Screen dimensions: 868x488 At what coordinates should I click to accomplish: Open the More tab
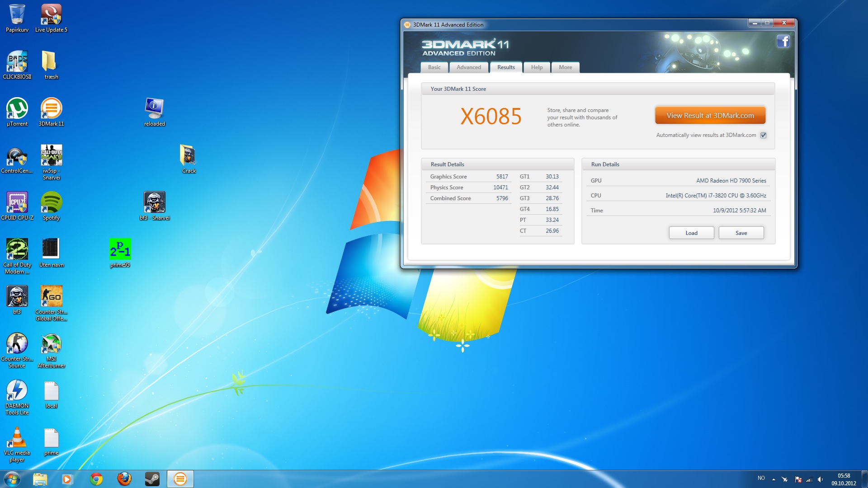pyautogui.click(x=565, y=67)
